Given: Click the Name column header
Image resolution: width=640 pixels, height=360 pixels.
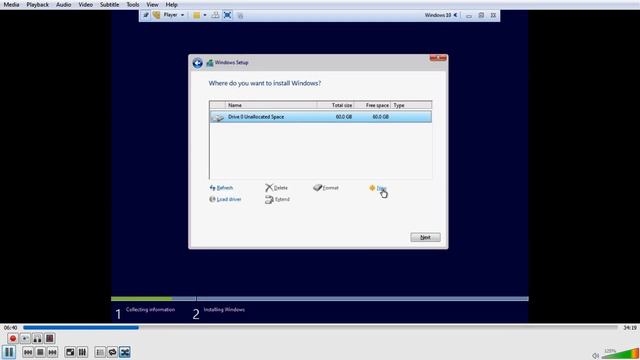Looking at the screenshot, I should [271, 105].
